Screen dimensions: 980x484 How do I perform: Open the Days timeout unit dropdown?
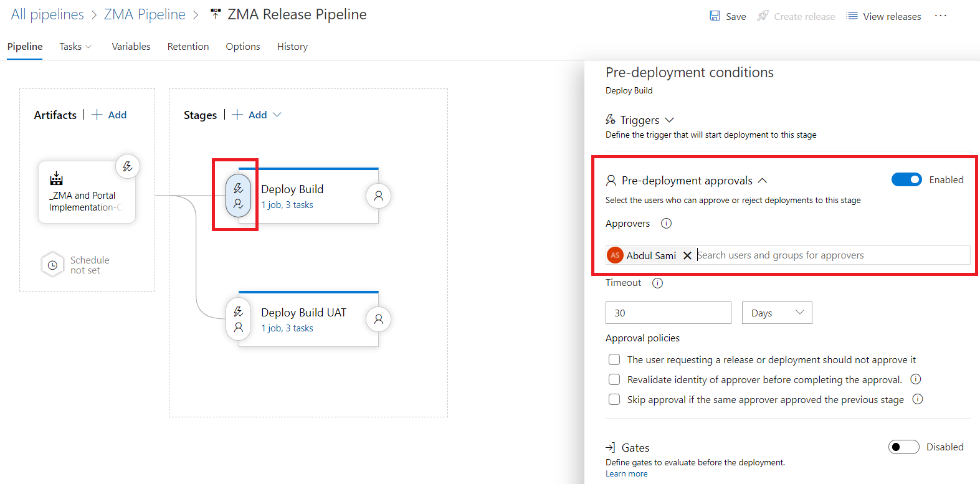(776, 313)
